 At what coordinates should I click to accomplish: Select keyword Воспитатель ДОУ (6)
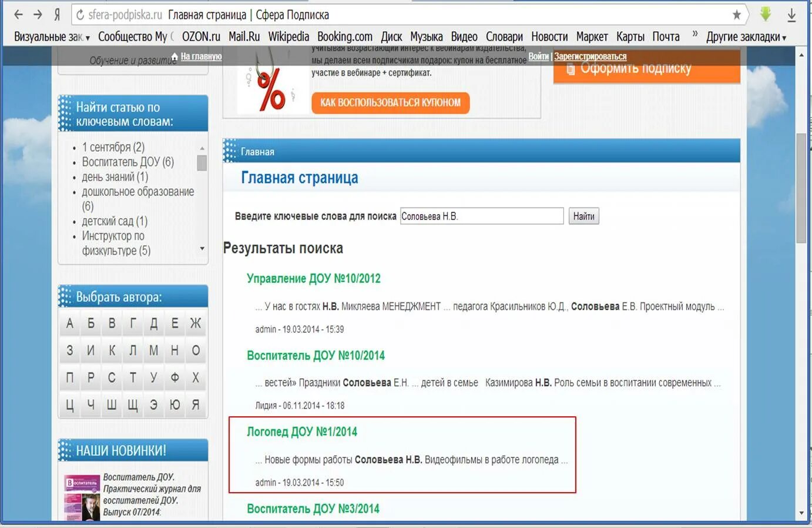pos(128,162)
